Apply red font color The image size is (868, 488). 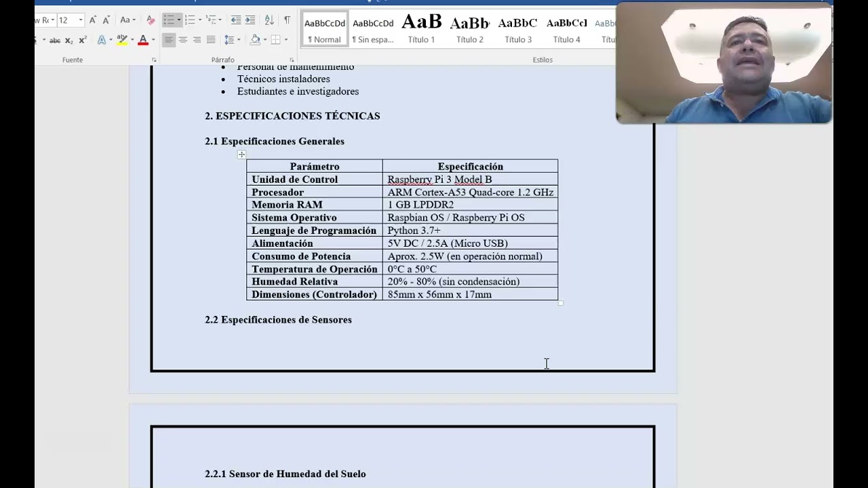point(143,40)
